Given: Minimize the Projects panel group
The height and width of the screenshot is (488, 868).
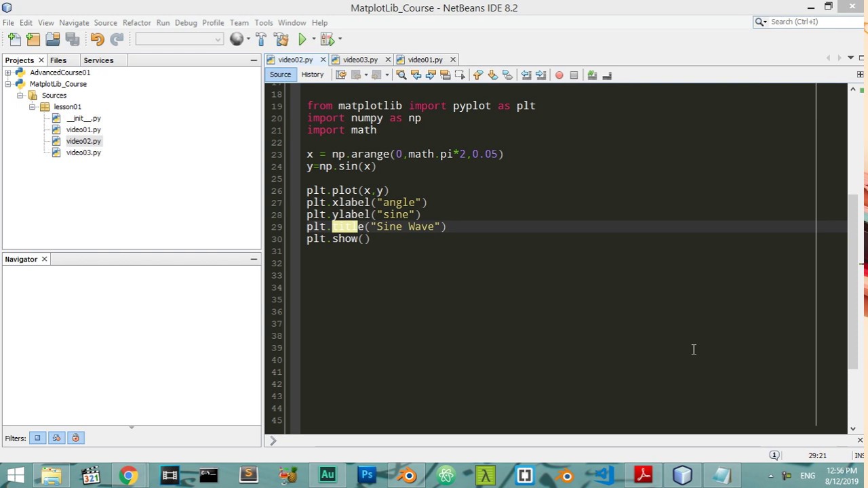Looking at the screenshot, I should (x=254, y=60).
